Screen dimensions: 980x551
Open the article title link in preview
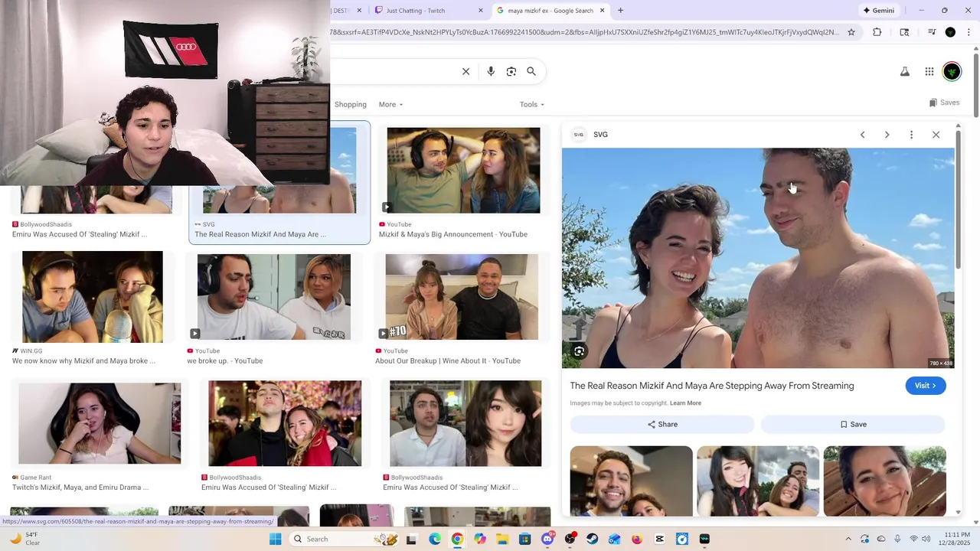point(712,386)
